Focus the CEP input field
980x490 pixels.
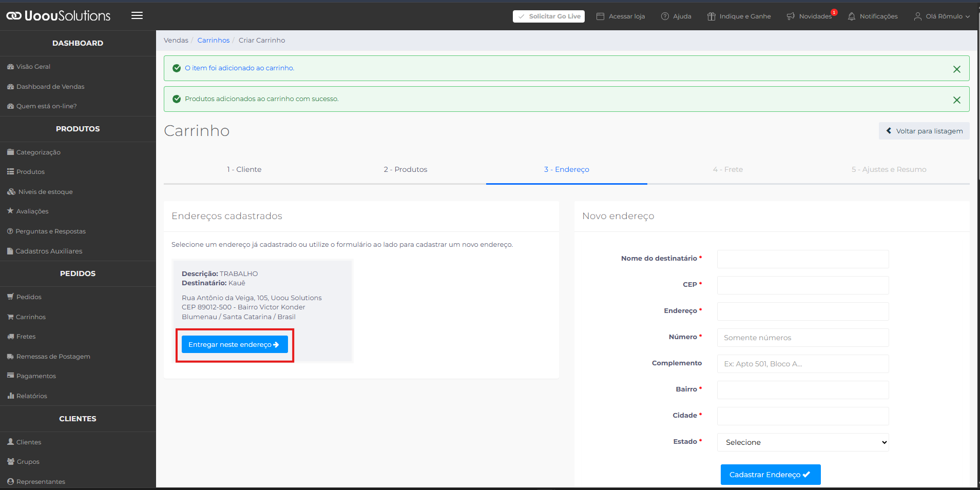[802, 285]
